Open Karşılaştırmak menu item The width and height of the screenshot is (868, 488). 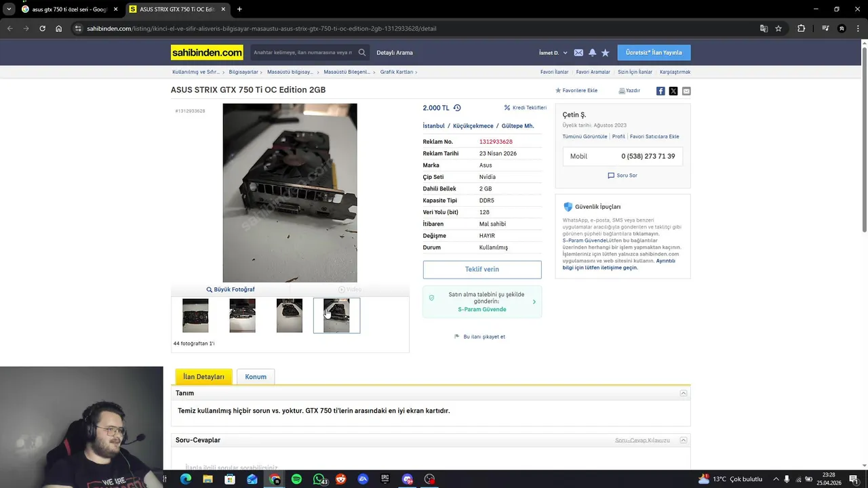[x=675, y=72]
